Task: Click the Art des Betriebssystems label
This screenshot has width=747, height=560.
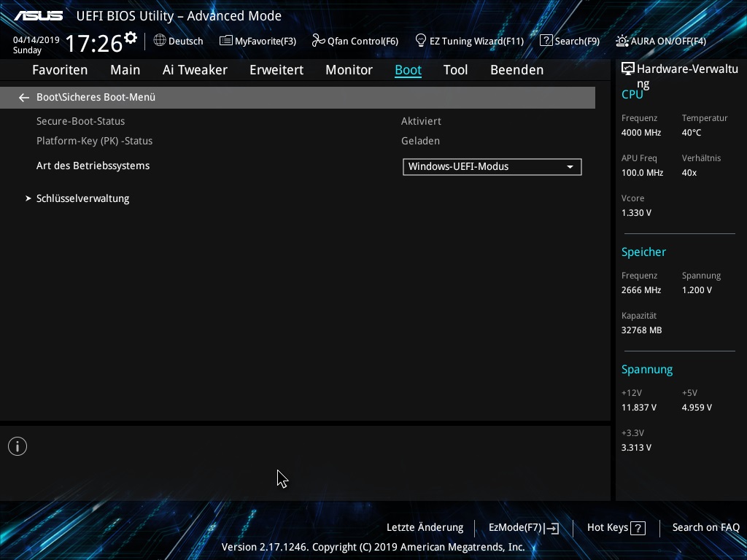Action: tap(93, 166)
